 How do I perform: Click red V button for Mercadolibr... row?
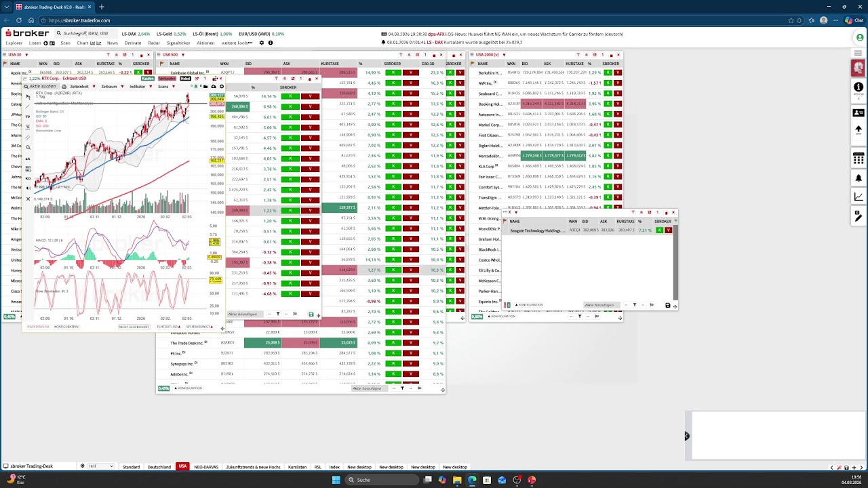617,156
